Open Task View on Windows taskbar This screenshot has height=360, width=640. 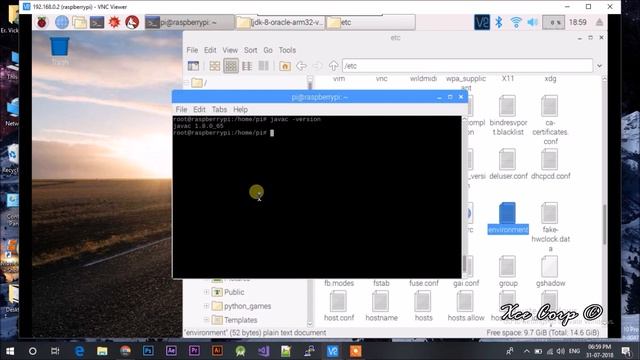tap(55, 351)
